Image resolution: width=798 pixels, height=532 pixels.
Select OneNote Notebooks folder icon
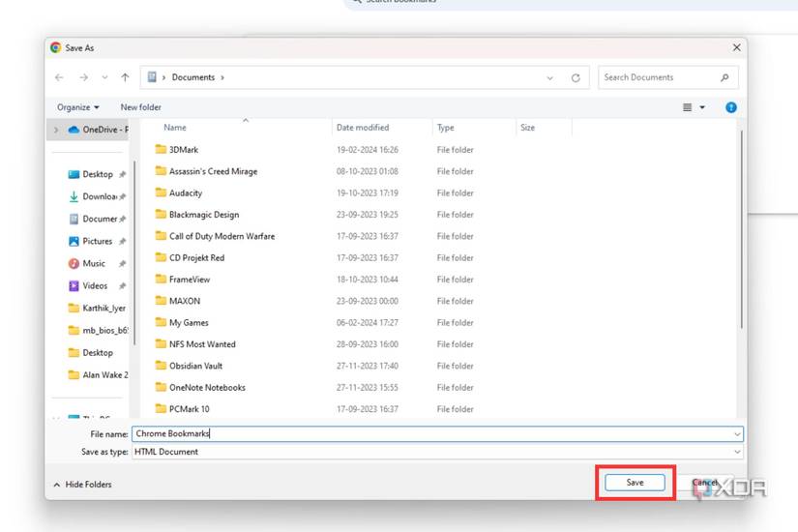click(x=161, y=388)
